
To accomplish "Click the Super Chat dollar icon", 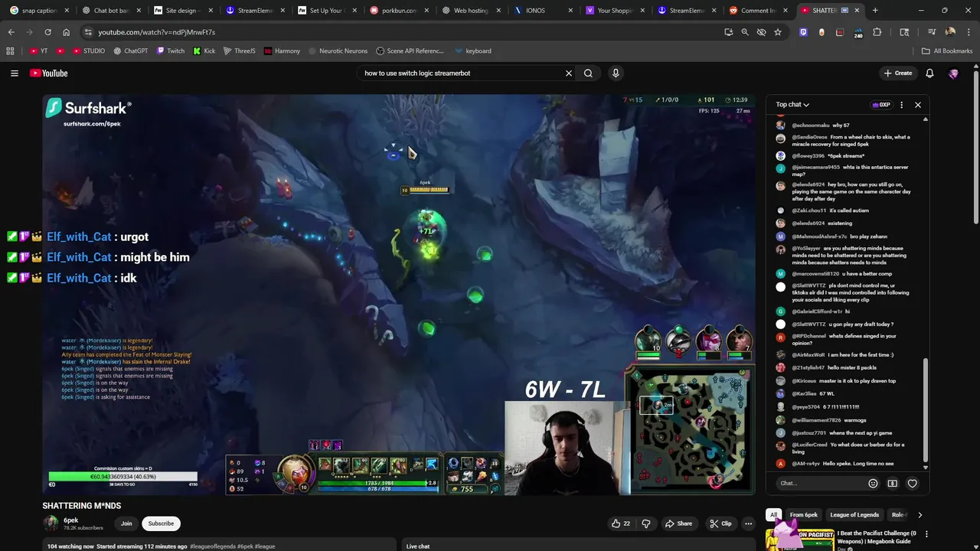I will pyautogui.click(x=892, y=484).
